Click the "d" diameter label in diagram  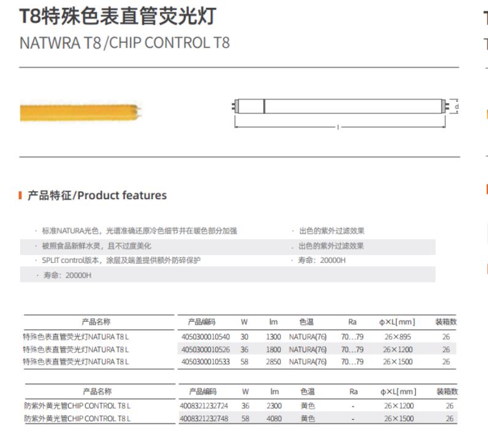(x=455, y=106)
